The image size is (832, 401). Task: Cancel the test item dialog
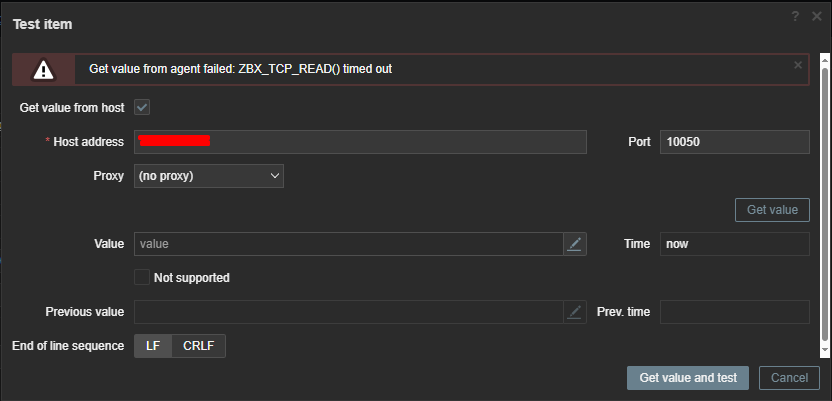(789, 378)
